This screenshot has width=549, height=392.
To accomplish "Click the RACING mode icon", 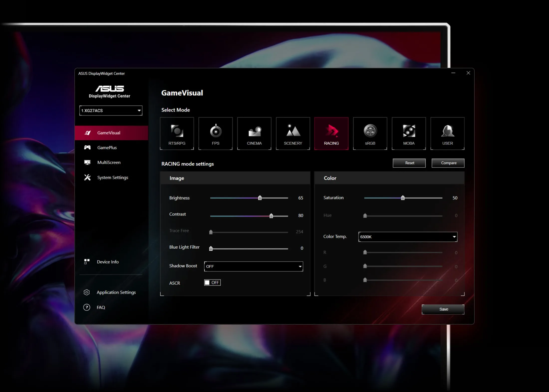I will (331, 133).
